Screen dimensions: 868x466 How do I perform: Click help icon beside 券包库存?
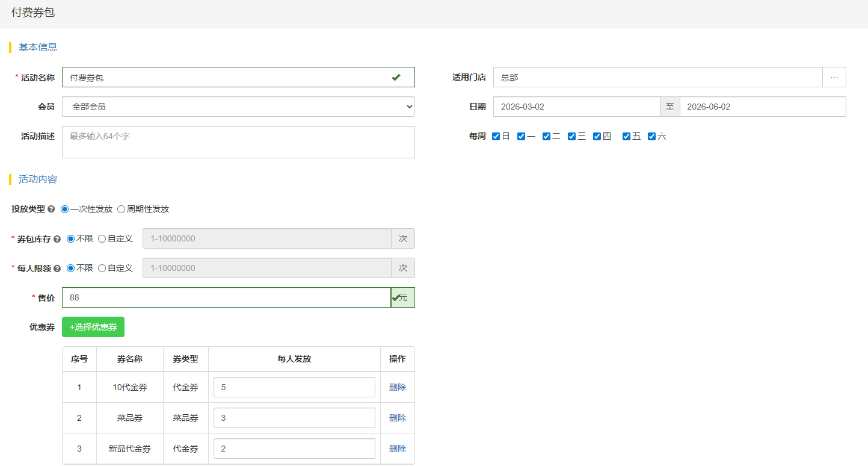(x=57, y=239)
